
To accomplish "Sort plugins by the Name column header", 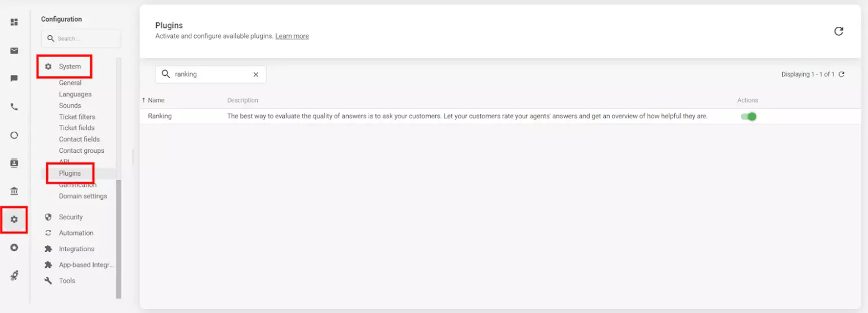I will tap(156, 100).
